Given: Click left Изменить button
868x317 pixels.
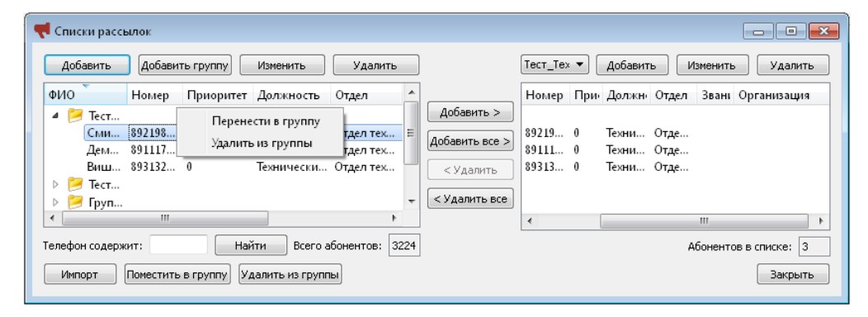Looking at the screenshot, I should (281, 65).
